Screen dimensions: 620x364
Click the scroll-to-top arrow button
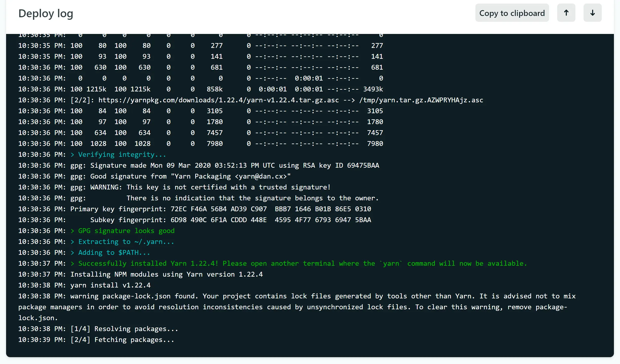pyautogui.click(x=566, y=13)
